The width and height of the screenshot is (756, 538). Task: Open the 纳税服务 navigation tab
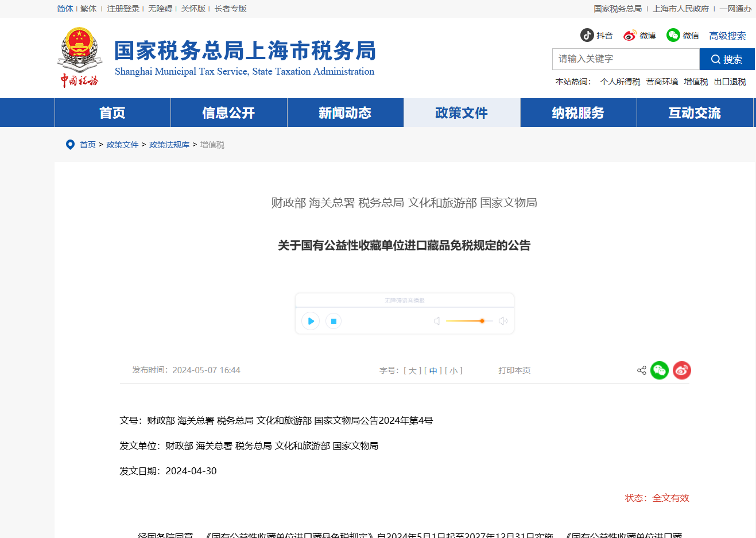[x=578, y=113]
